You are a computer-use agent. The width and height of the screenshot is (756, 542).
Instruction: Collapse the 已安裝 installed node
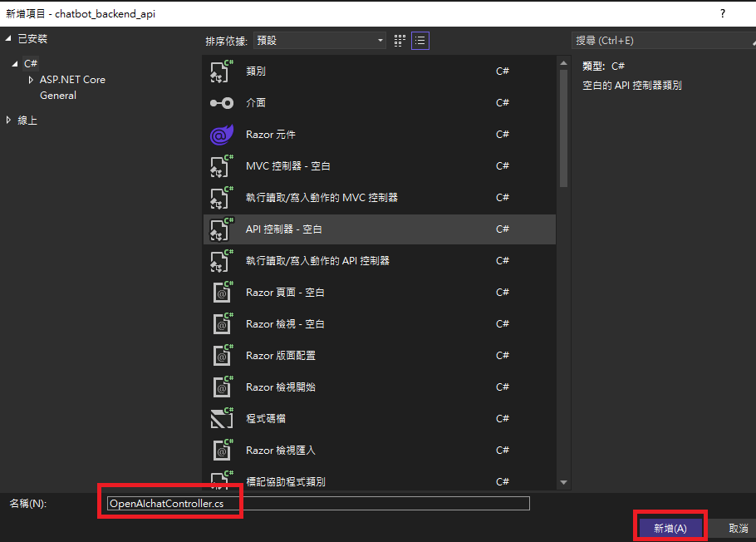pyautogui.click(x=8, y=38)
